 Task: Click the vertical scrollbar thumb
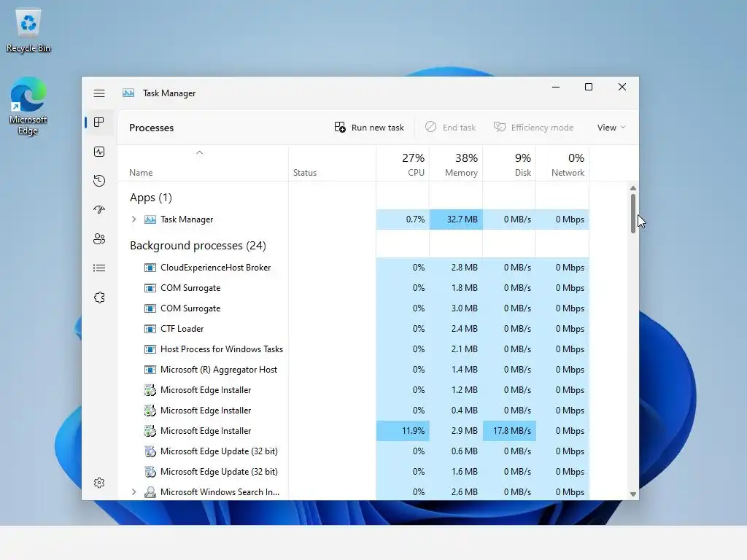(632, 214)
